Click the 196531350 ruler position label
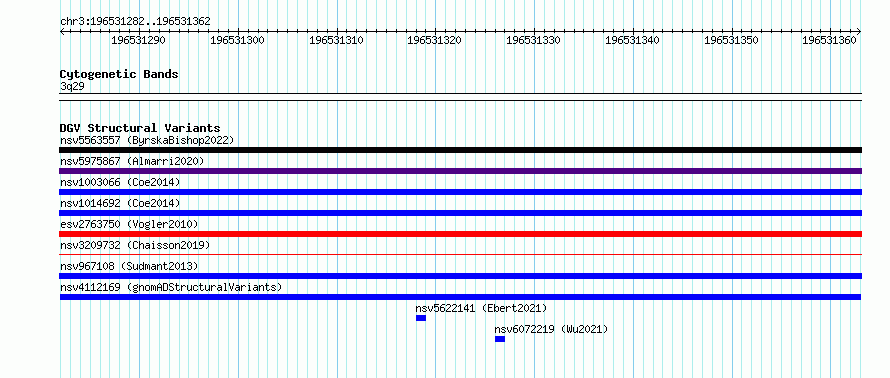The height and width of the screenshot is (378, 890). tap(731, 40)
